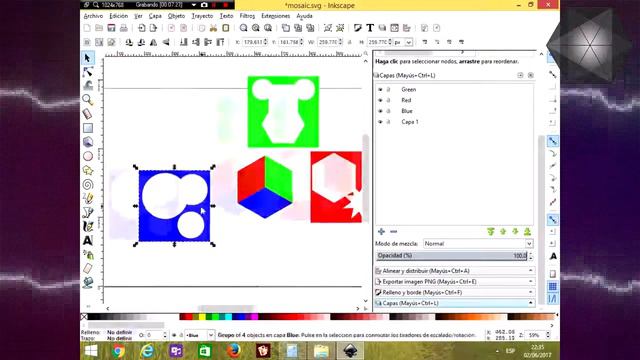640x360 pixels.
Task: Open the Modo de mezcla dropdown
Action: (x=478, y=244)
